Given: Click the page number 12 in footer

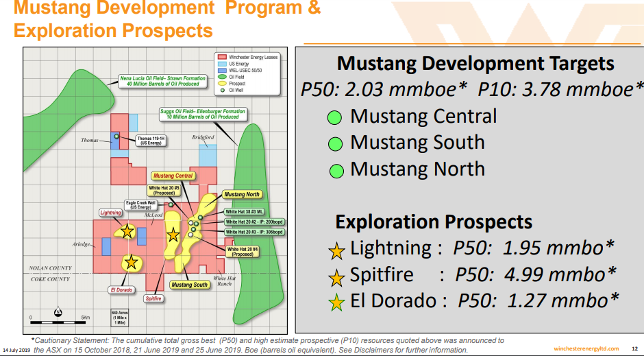Looking at the screenshot, I should [x=634, y=348].
